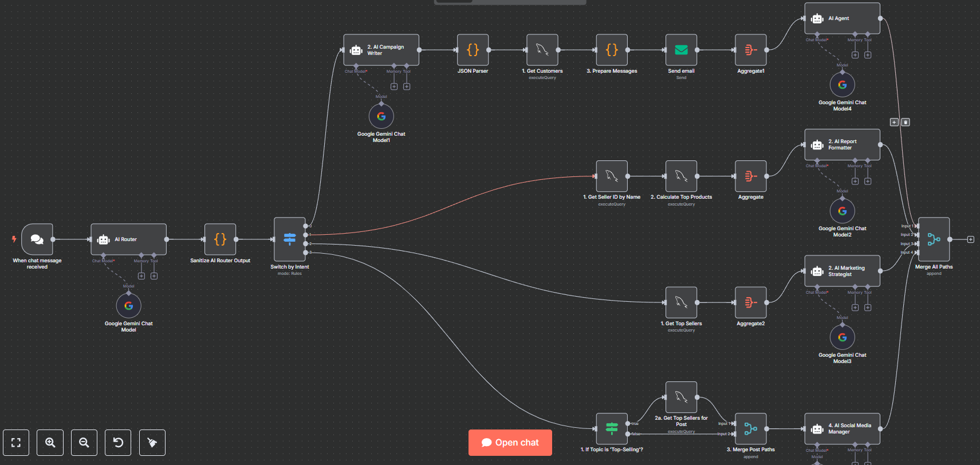This screenshot has width=980, height=465.
Task: Open the Switch by Intent node
Action: 290,239
